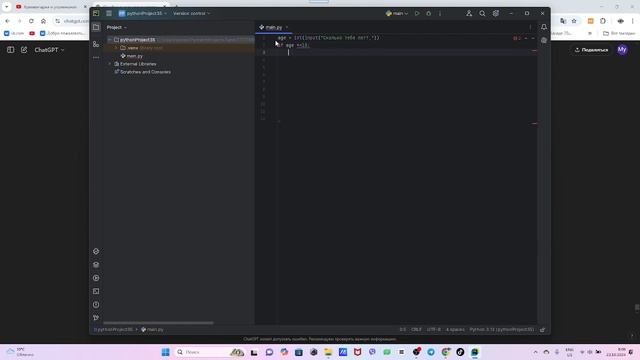Open ChatGPT model selector dropdown
Viewport: 640px width, 360px height.
[x=49, y=50]
